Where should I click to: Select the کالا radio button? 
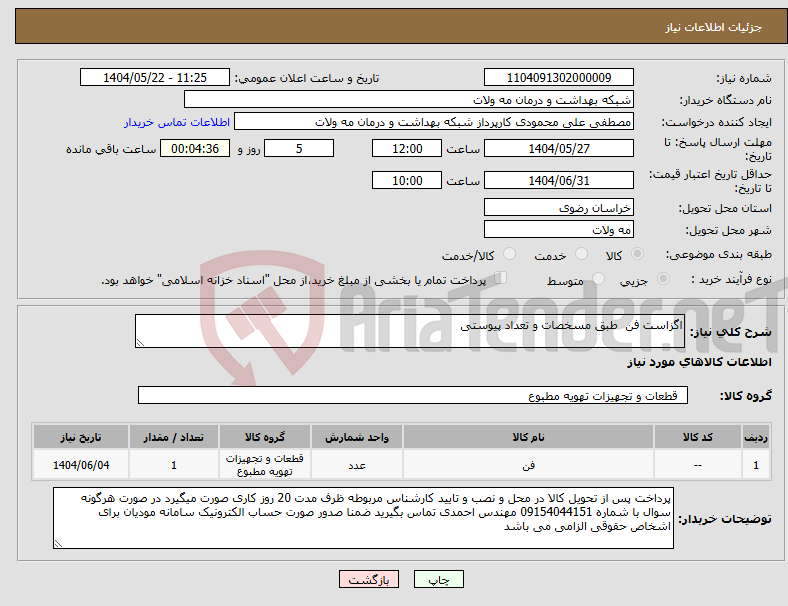point(637,254)
